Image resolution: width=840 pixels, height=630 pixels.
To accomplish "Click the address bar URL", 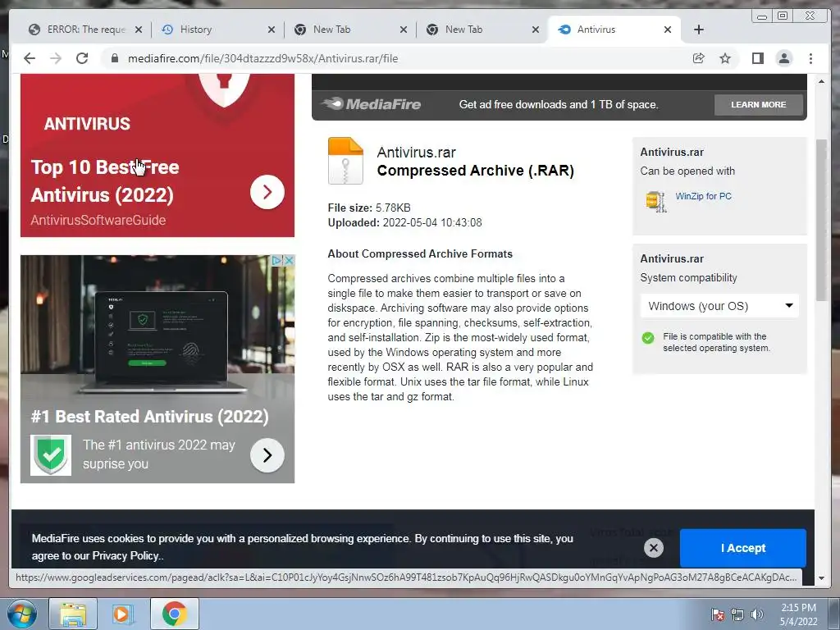I will pyautogui.click(x=262, y=58).
